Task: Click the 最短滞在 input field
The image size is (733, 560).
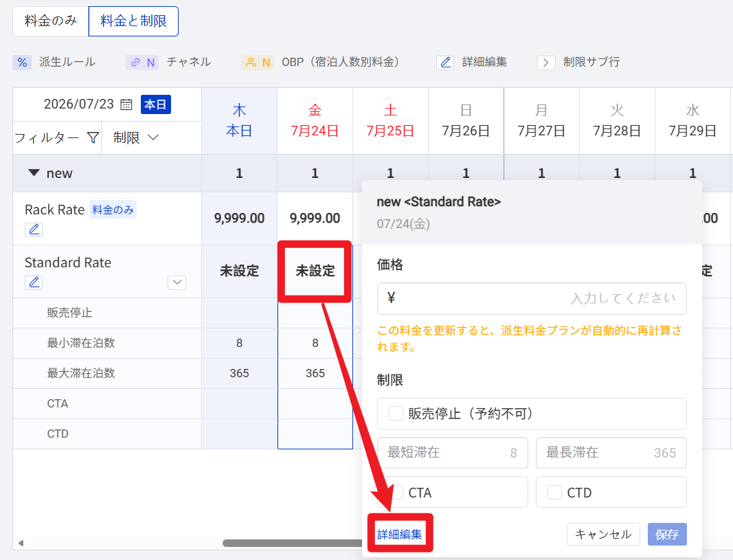Action: [x=453, y=453]
